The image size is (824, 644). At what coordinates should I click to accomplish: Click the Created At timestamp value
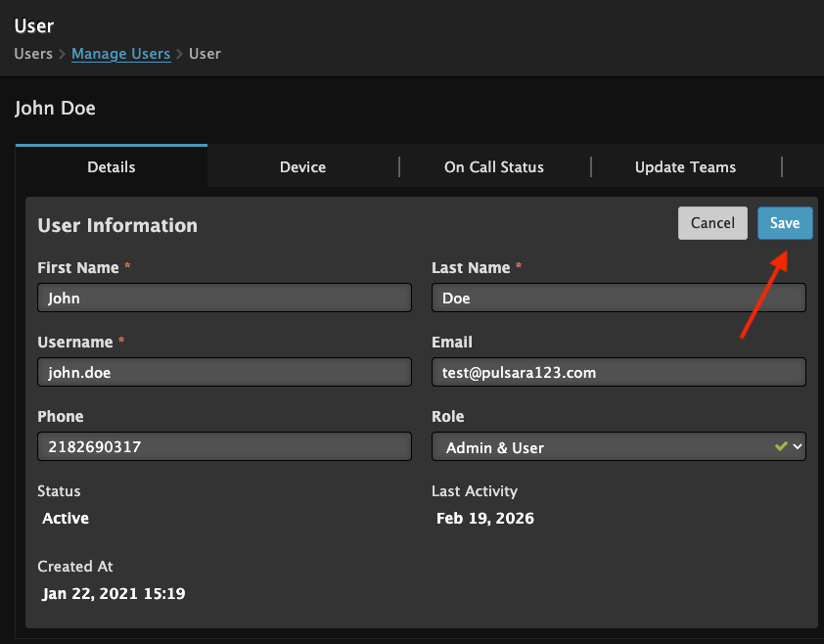(x=114, y=593)
